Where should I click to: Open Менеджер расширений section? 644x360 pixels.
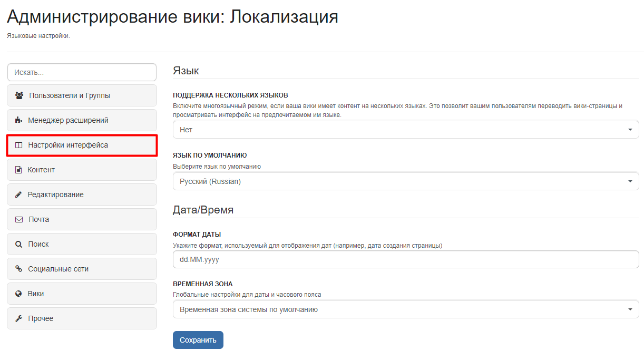click(82, 120)
